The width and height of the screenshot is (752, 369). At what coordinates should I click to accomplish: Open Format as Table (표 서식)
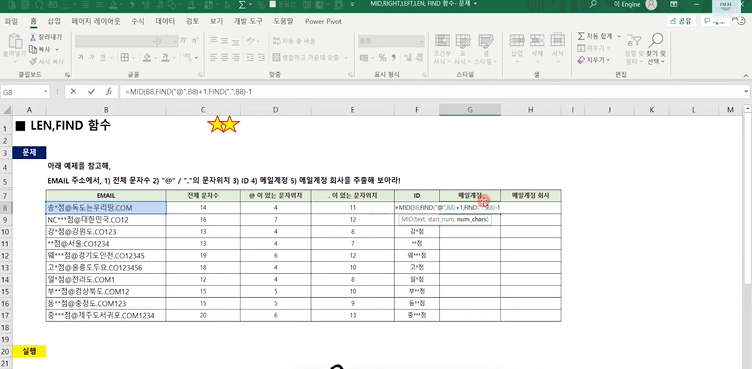click(x=463, y=49)
